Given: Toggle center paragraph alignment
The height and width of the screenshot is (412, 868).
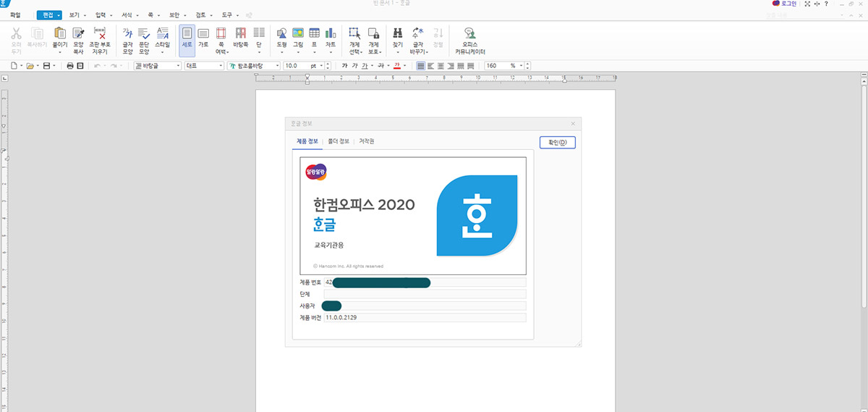Looking at the screenshot, I should pyautogui.click(x=441, y=65).
